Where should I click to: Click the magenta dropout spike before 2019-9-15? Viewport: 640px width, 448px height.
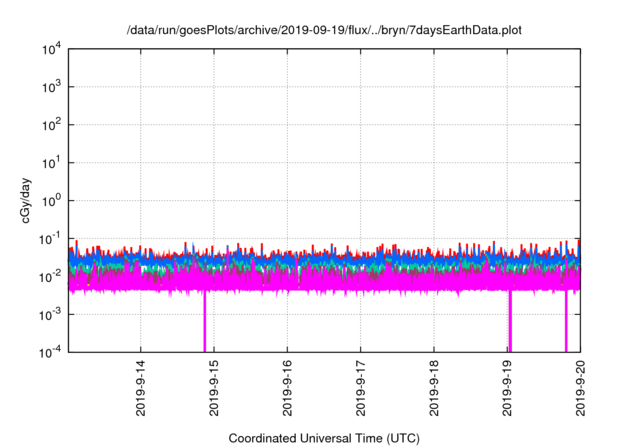(x=205, y=321)
